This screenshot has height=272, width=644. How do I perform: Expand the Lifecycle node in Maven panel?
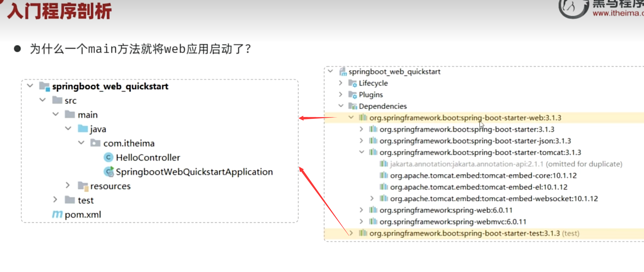[341, 83]
